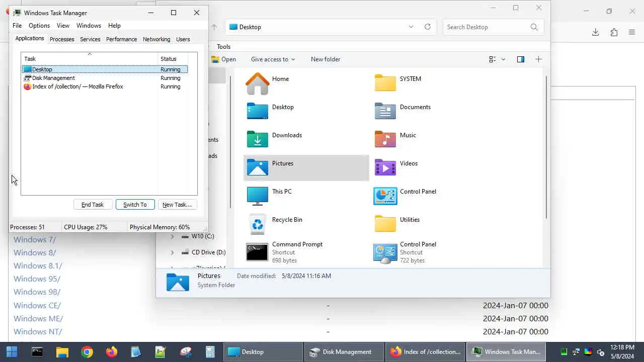Switch to the Networking tab

point(156,39)
